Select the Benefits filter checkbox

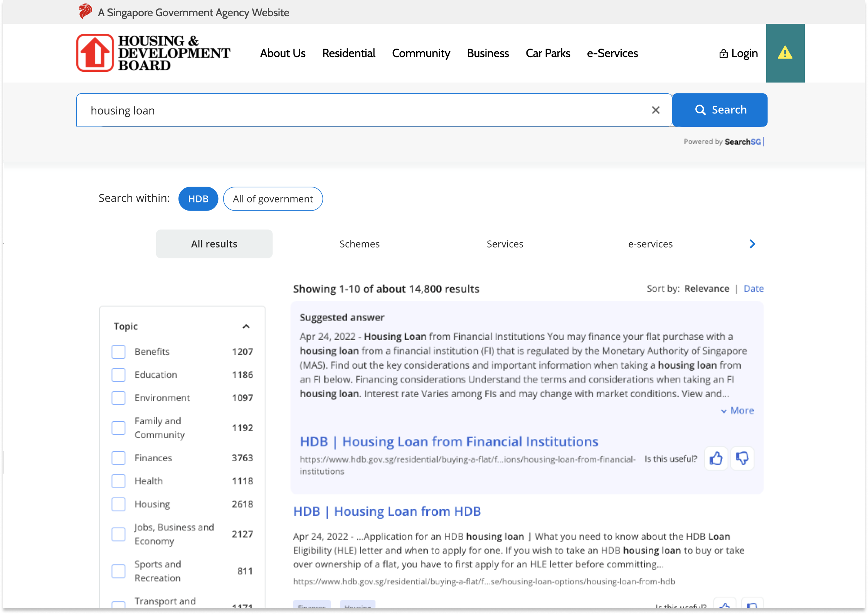[x=118, y=351]
